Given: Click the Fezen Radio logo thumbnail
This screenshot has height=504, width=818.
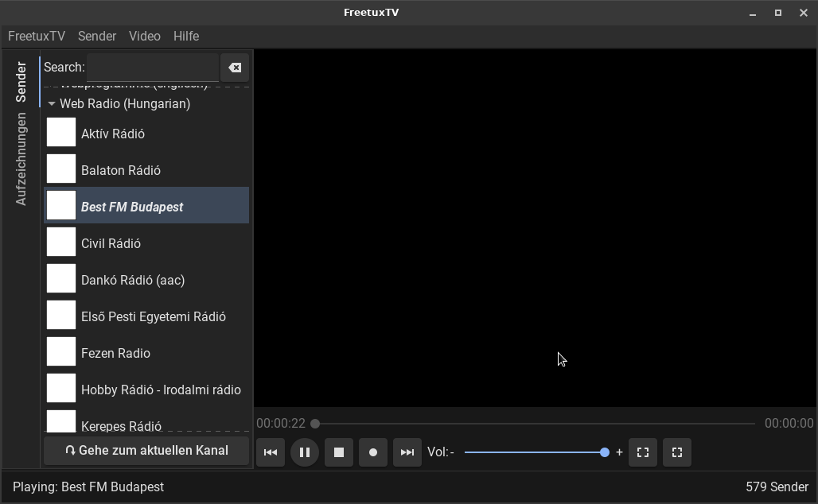Looking at the screenshot, I should 61,352.
